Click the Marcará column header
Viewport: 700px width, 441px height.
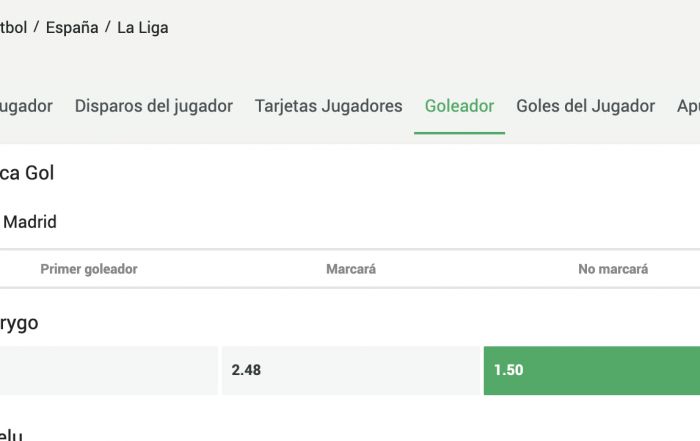(350, 269)
